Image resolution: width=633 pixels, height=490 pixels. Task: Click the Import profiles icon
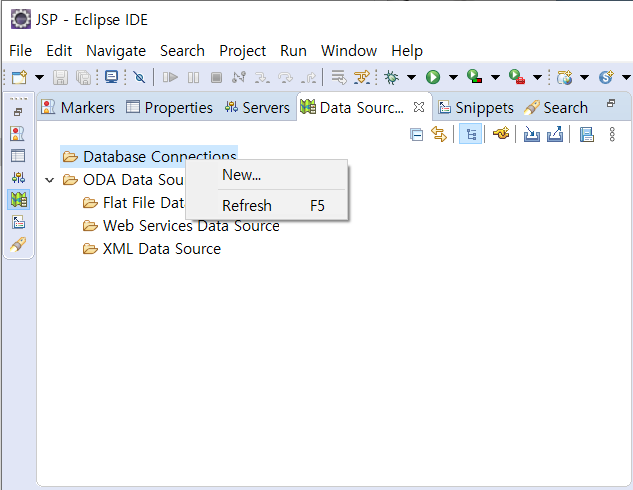(x=532, y=134)
